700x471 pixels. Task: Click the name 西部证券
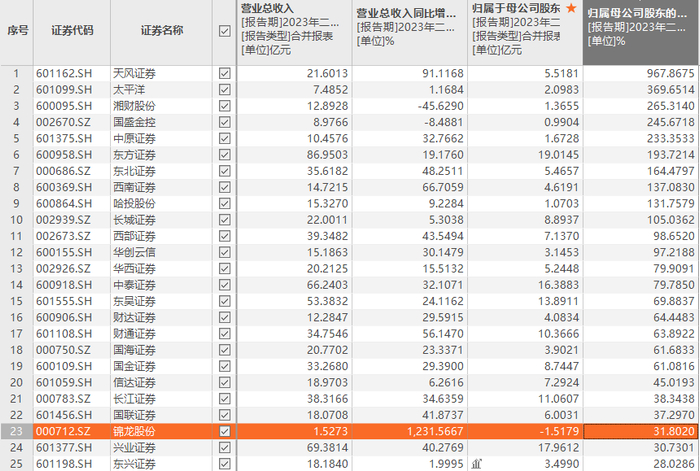[134, 236]
